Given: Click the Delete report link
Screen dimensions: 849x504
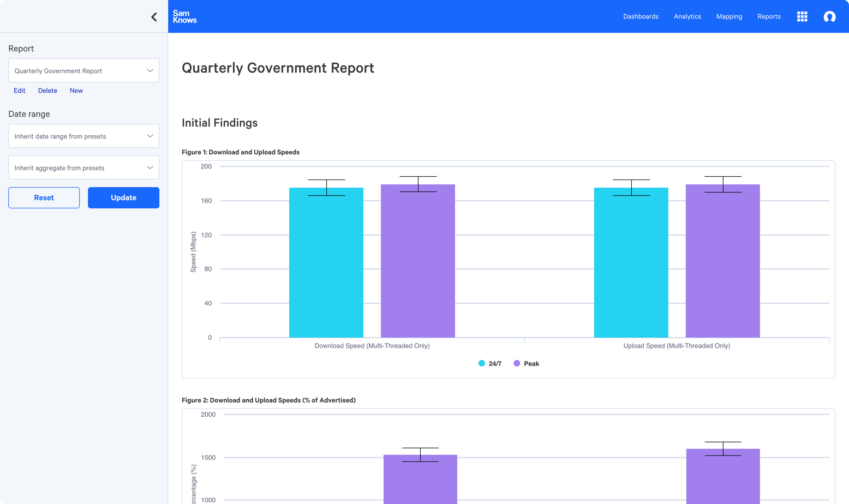Looking at the screenshot, I should point(47,91).
